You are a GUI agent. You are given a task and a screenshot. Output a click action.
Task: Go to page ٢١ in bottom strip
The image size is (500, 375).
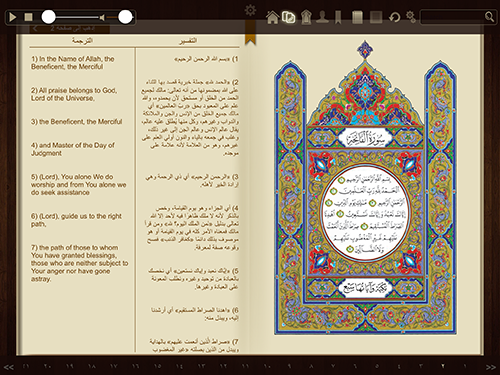pyautogui.click(x=26, y=366)
